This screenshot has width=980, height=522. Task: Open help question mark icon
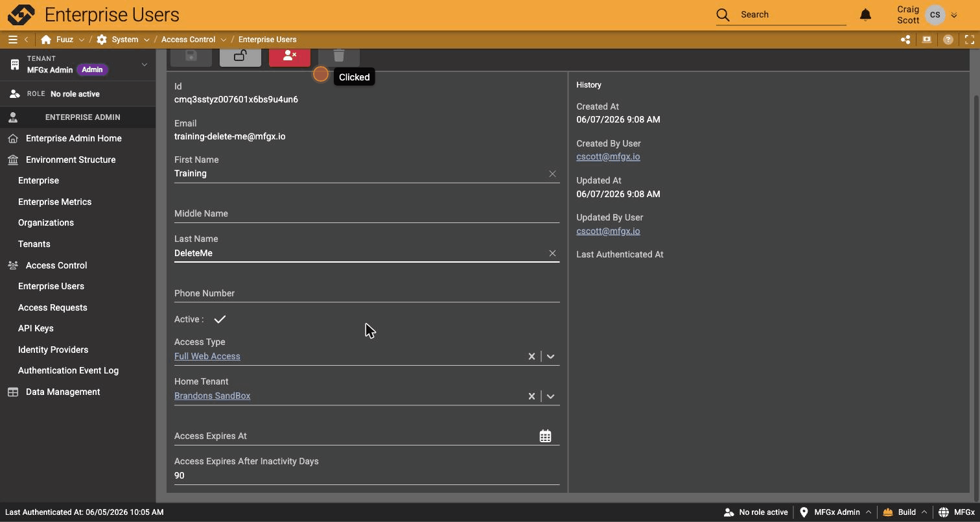coord(948,40)
